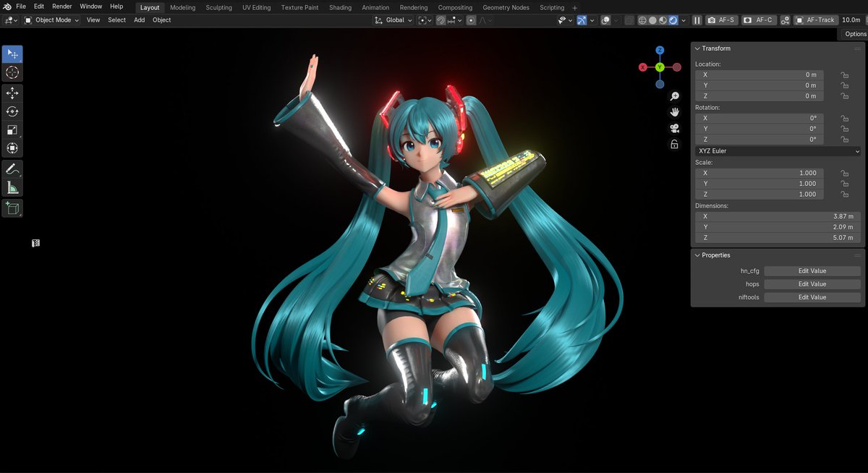The image size is (868, 473).
Task: Activate the 3D Cursor tool
Action: click(x=12, y=72)
